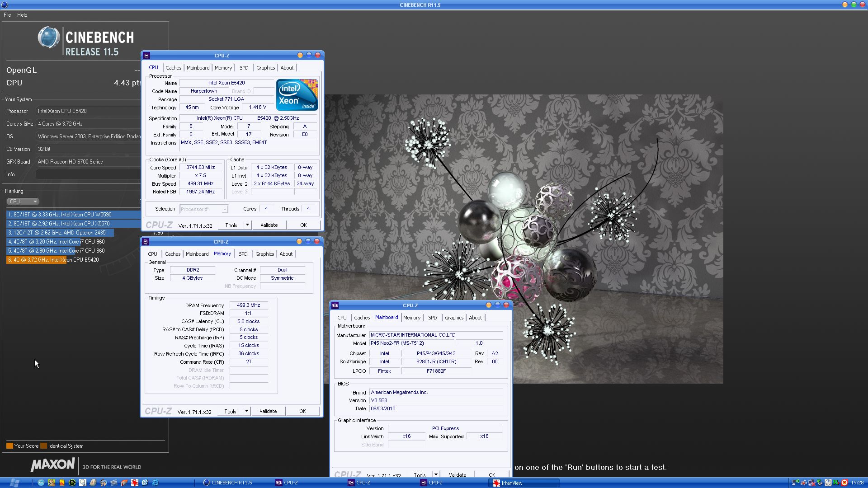Click Validate in Mainboard CPU-Z window
The image size is (868, 488).
point(458,474)
